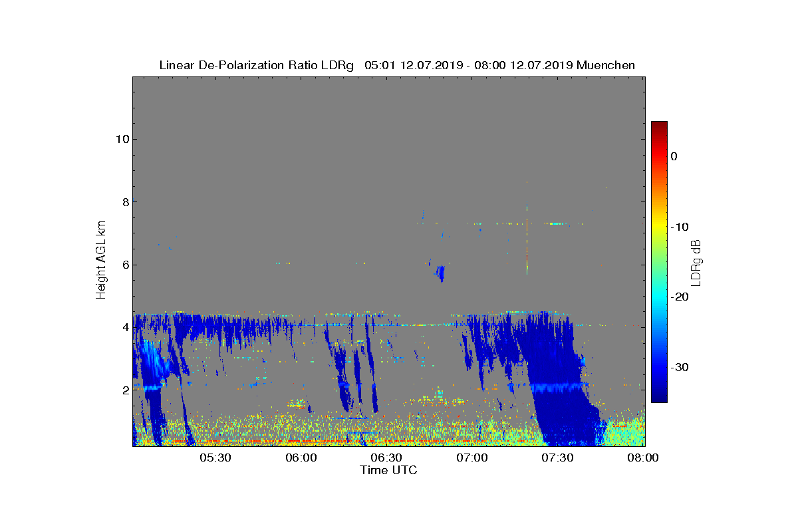Click the height tick label 4
Image resolution: width=798 pixels, height=532 pixels.
point(124,327)
